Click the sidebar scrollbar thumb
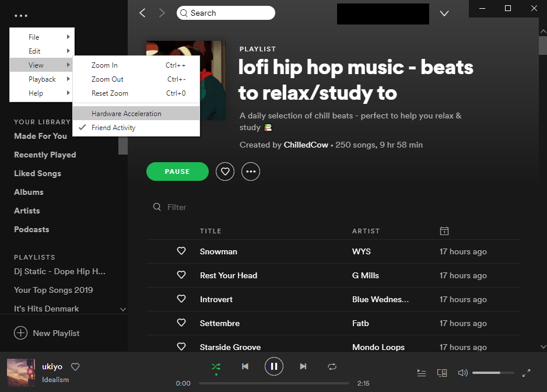 point(123,145)
